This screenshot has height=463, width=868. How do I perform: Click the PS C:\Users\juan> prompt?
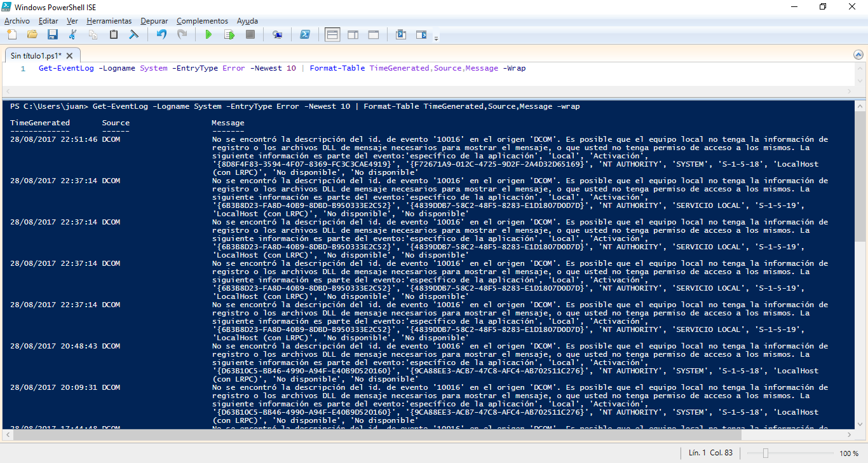[49, 106]
